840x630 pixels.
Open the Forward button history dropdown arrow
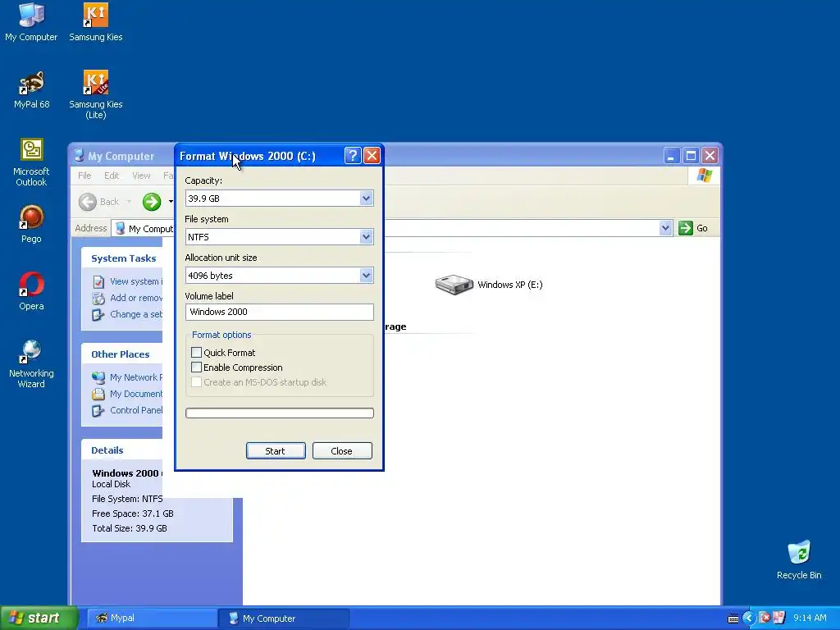pos(171,202)
